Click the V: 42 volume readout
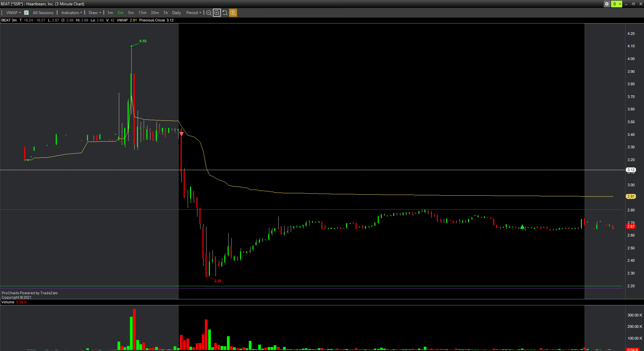This screenshot has height=351, width=644. click(x=110, y=20)
